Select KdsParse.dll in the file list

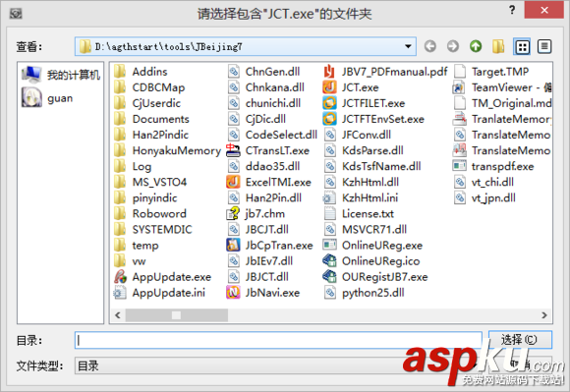pyautogui.click(x=364, y=150)
